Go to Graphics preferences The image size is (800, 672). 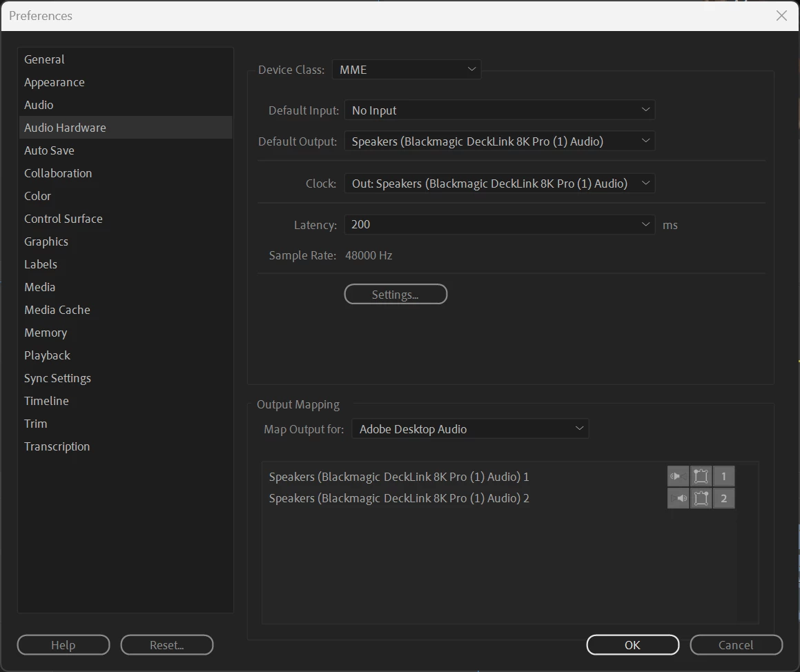point(126,241)
